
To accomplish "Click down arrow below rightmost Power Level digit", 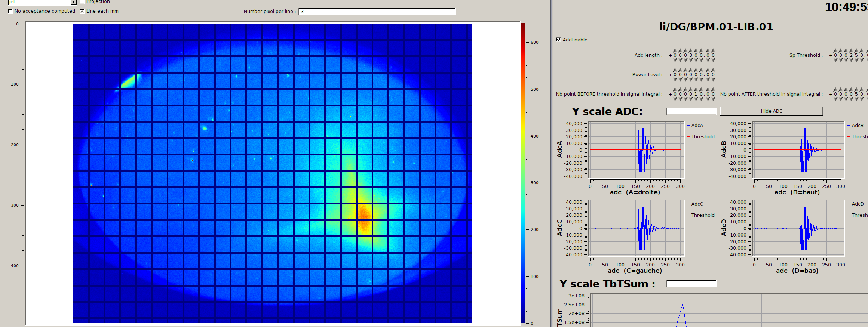I will coord(713,79).
